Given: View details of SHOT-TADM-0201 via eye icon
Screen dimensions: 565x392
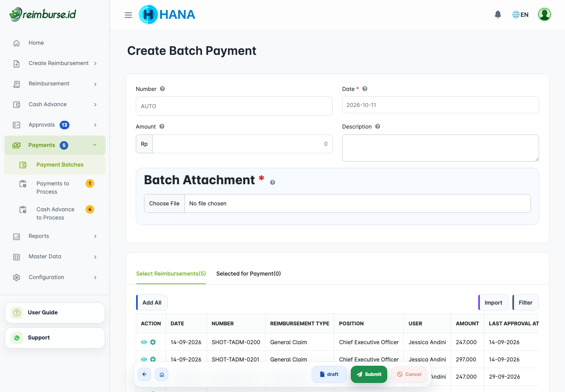Looking at the screenshot, I should tap(144, 359).
